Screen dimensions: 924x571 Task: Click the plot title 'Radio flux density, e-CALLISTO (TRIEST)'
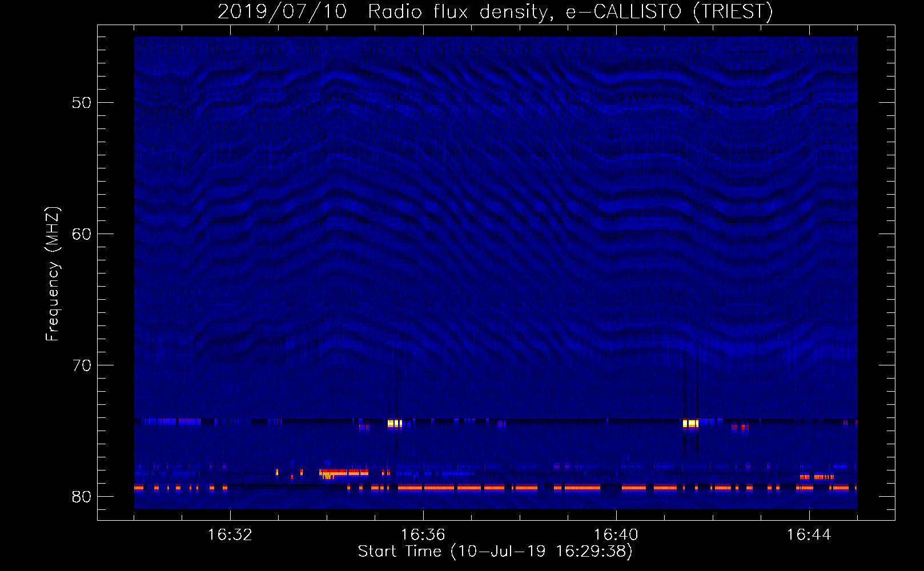[x=570, y=11]
